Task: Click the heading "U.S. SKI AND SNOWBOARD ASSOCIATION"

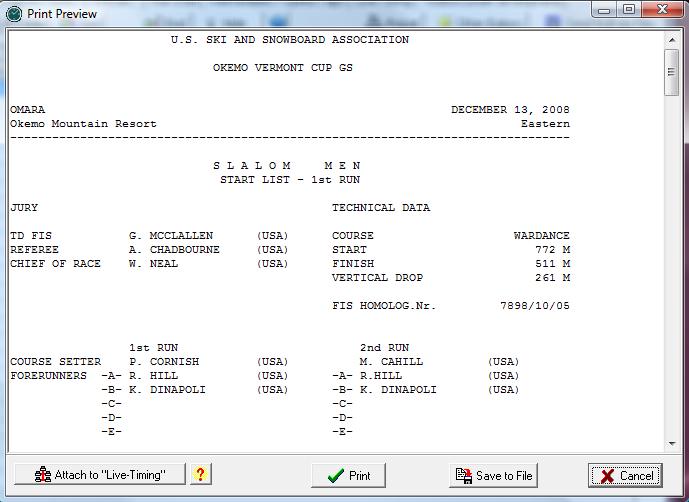Action: (x=290, y=40)
